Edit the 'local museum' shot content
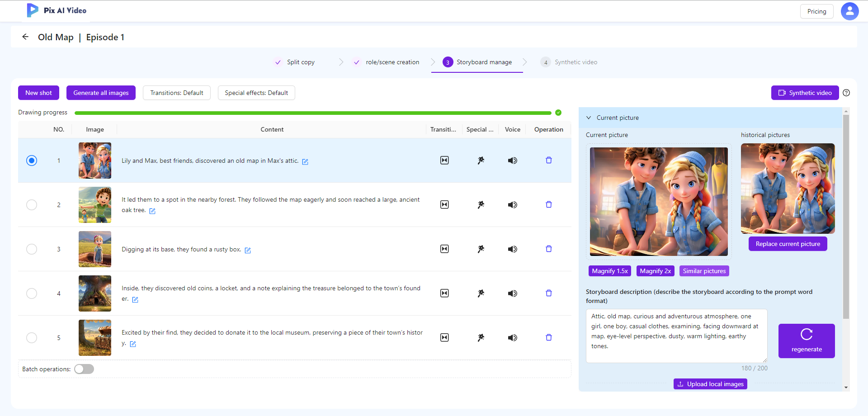This screenshot has width=868, height=416. [133, 344]
